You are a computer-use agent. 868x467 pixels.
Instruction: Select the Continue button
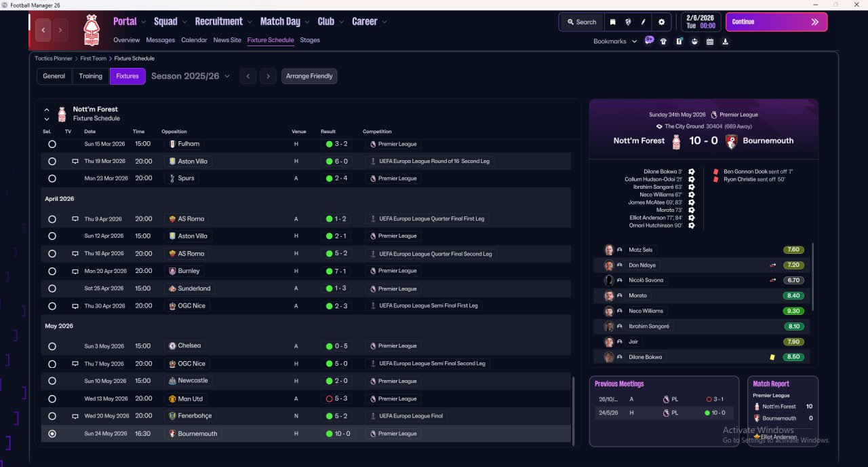point(776,22)
